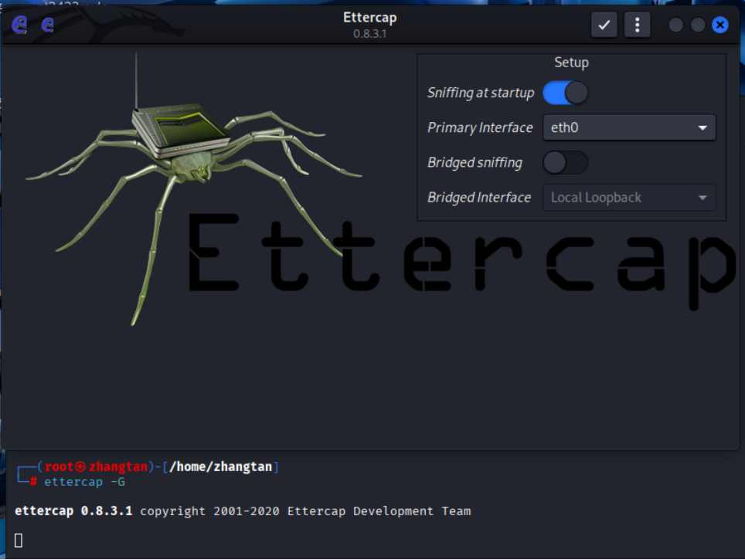Click the second Ettercap logo icon in titlebar
The height and width of the screenshot is (560, 745).
(47, 24)
